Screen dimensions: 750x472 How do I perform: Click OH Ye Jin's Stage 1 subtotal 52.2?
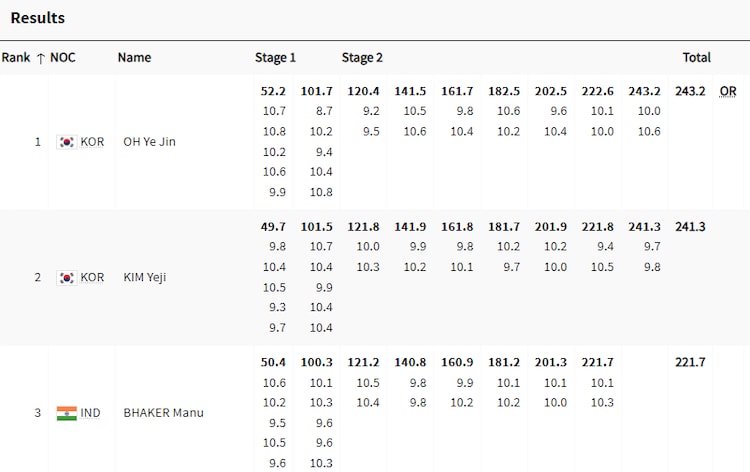coord(274,91)
